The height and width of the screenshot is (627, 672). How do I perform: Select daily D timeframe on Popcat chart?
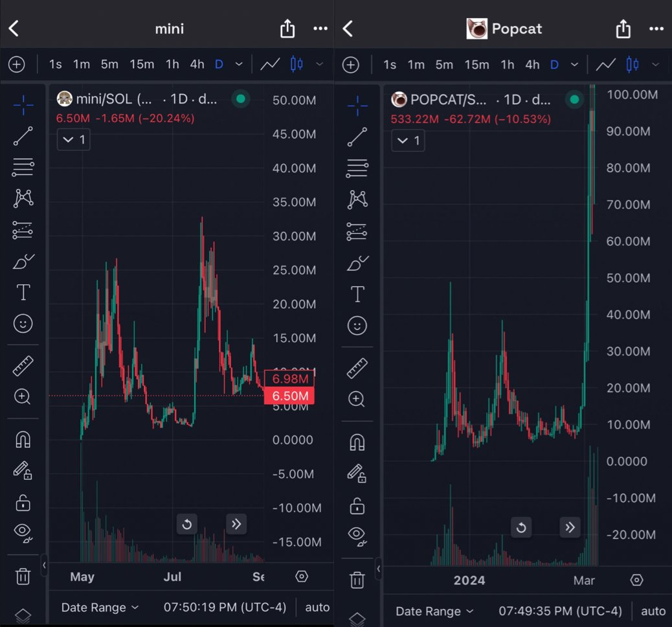point(554,65)
